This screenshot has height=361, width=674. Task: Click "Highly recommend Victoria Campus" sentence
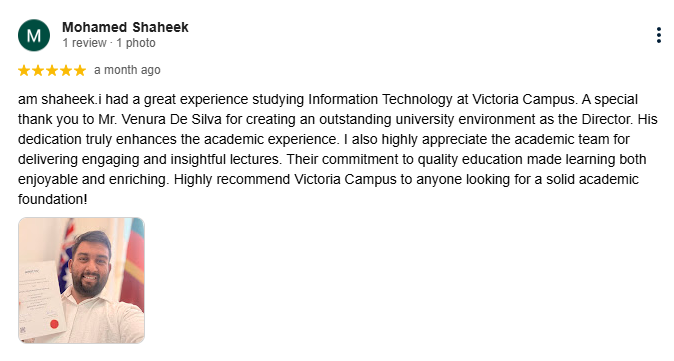285,179
